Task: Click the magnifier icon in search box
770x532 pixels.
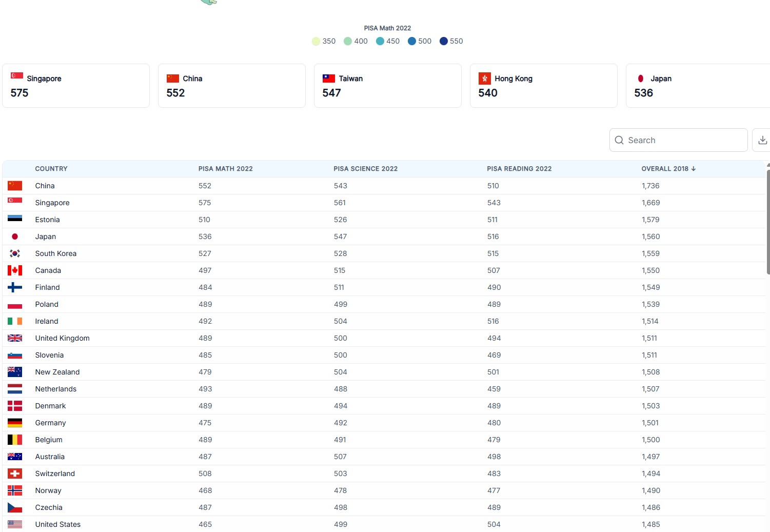Action: tap(619, 140)
